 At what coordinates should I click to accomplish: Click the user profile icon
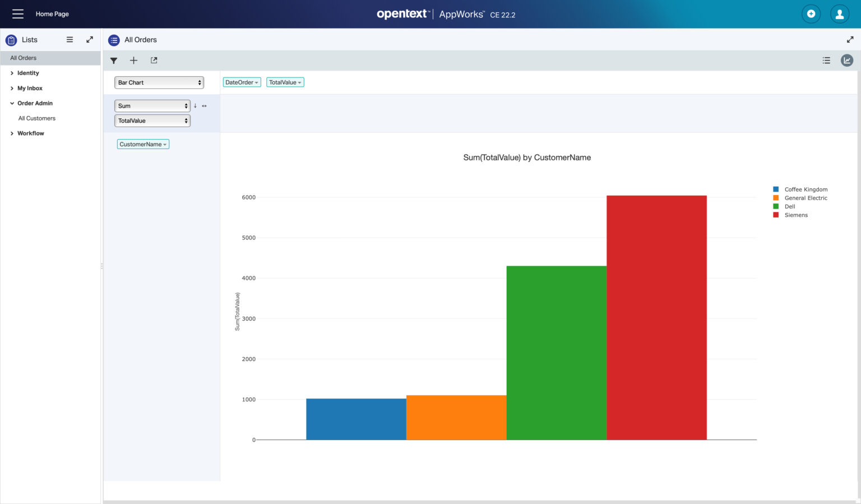click(839, 14)
